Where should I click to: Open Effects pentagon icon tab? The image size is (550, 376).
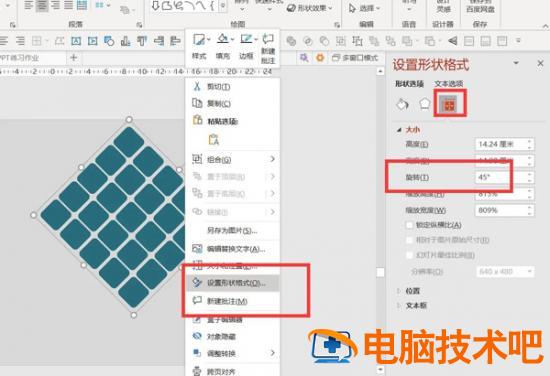click(424, 104)
